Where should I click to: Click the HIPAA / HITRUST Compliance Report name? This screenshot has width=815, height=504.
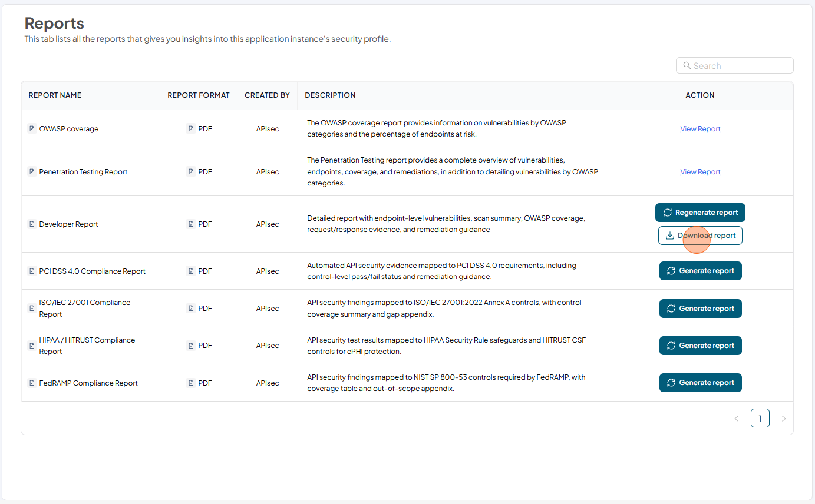87,346
